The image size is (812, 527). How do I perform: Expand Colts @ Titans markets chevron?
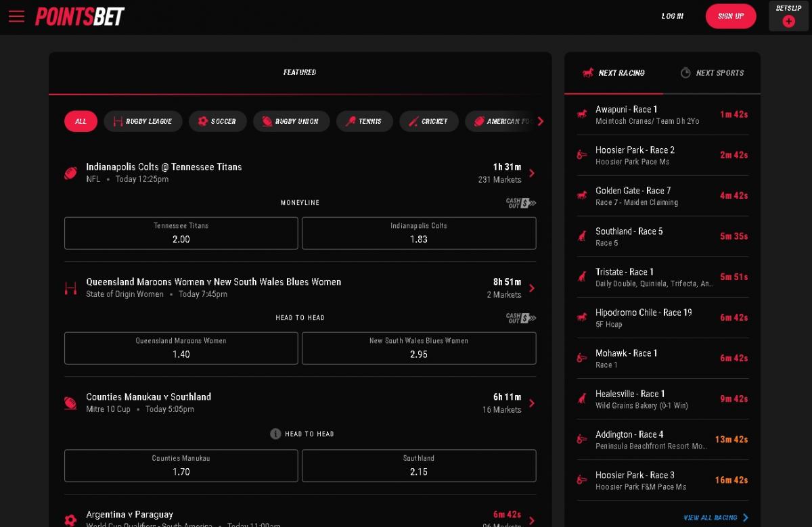(x=532, y=173)
